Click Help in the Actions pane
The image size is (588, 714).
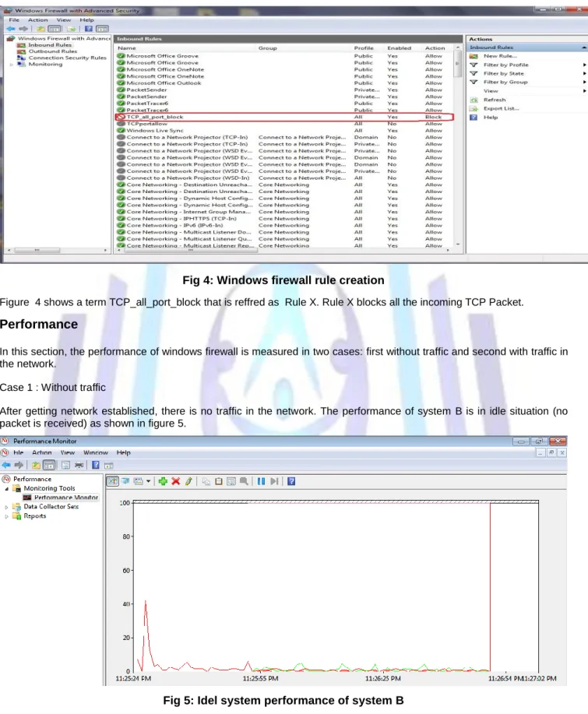[490, 117]
